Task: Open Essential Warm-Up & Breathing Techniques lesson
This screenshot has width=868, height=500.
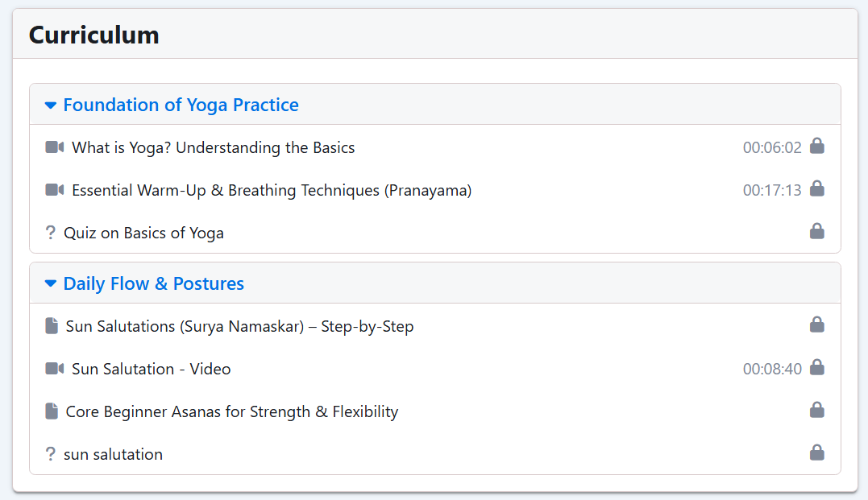Action: (x=272, y=190)
